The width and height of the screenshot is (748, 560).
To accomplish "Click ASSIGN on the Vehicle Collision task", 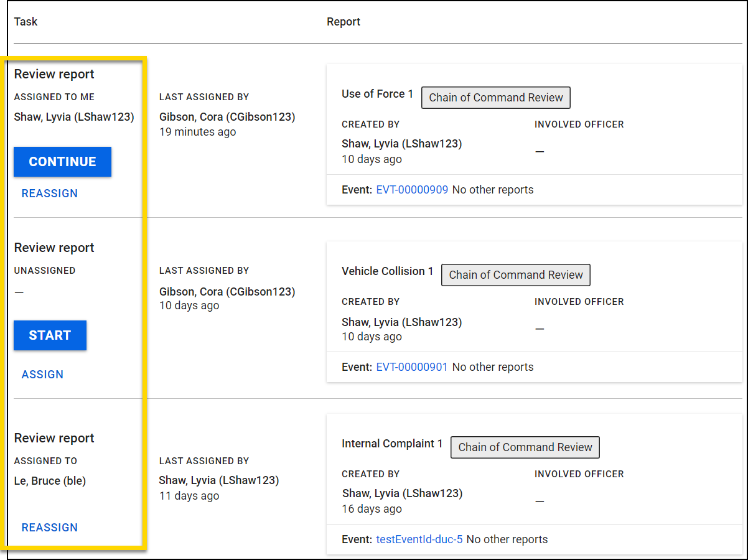I will coord(42,374).
